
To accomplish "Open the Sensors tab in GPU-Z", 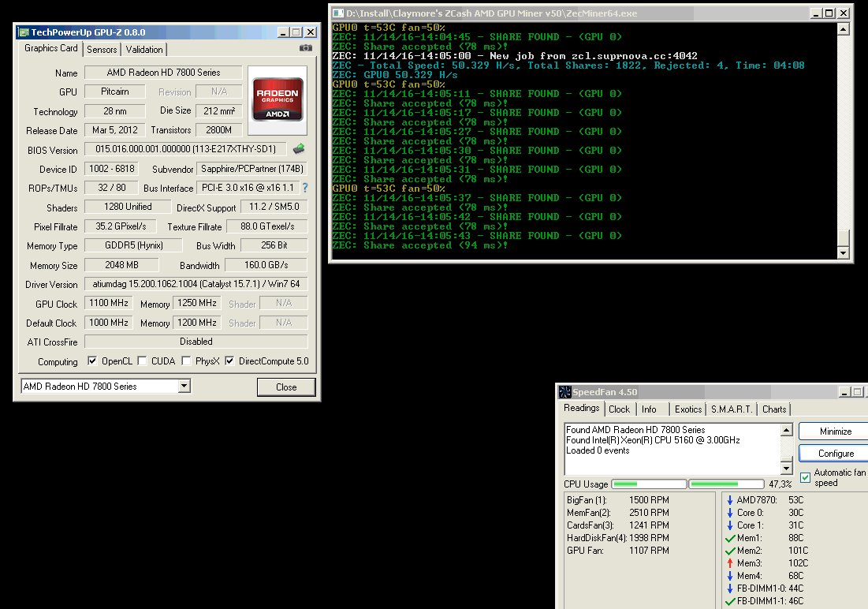I will click(x=102, y=50).
